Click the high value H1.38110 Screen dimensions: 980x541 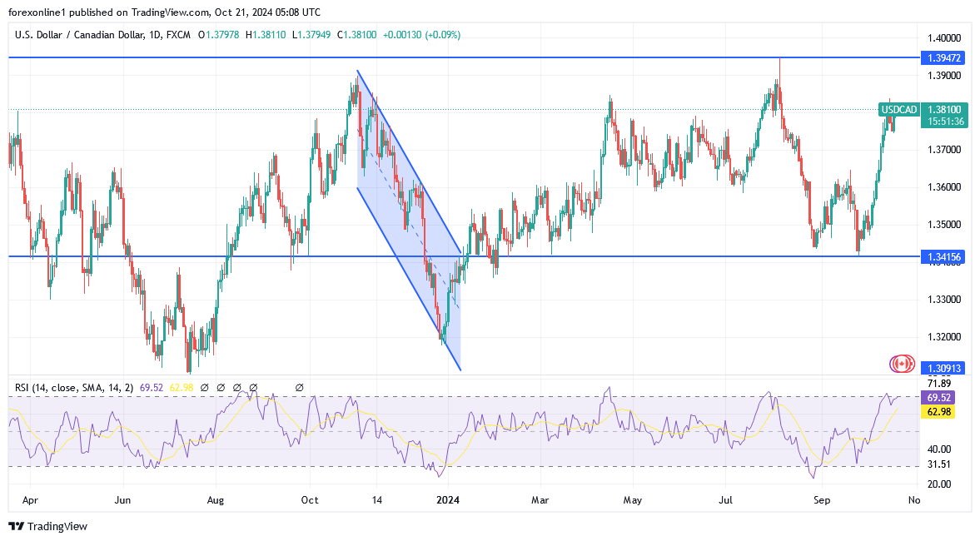pos(265,35)
